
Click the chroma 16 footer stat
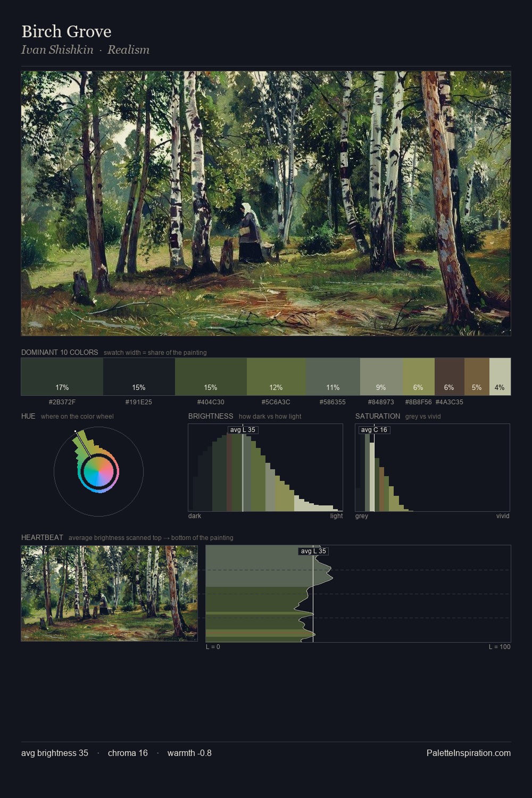(128, 753)
